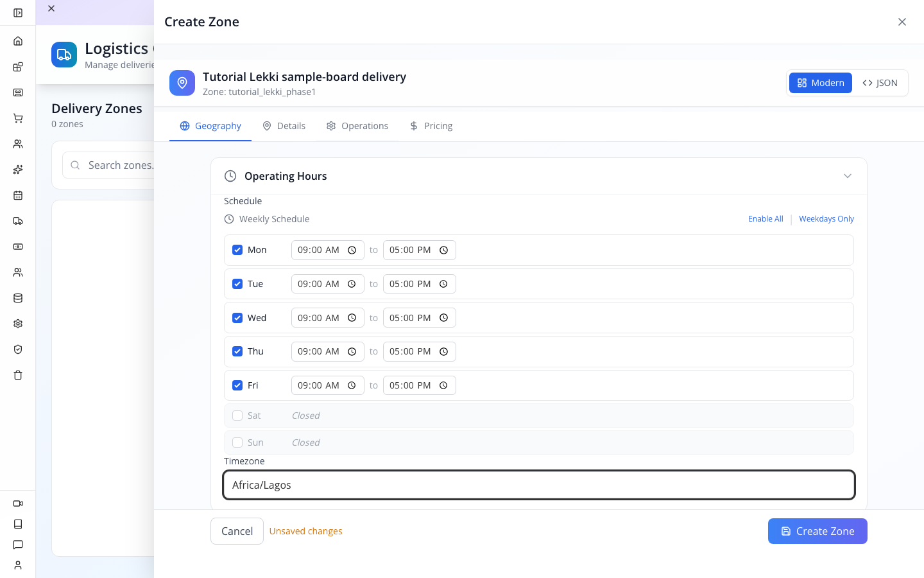The height and width of the screenshot is (578, 924).
Task: Enable the Sun schedule checkbox
Action: pos(237,442)
